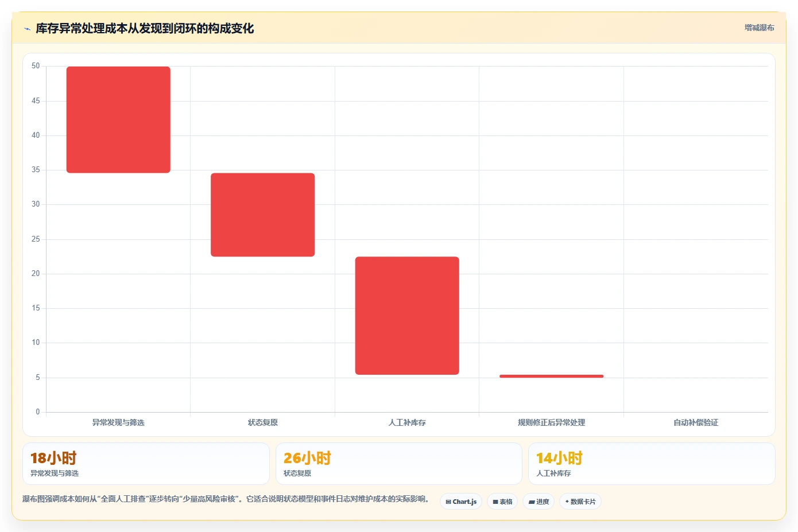Click the y-axis value 35

coord(36,170)
